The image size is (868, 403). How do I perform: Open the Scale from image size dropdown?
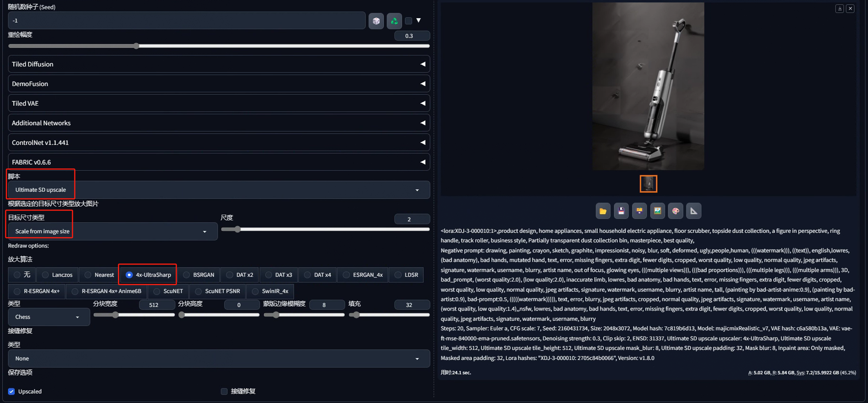(113, 231)
